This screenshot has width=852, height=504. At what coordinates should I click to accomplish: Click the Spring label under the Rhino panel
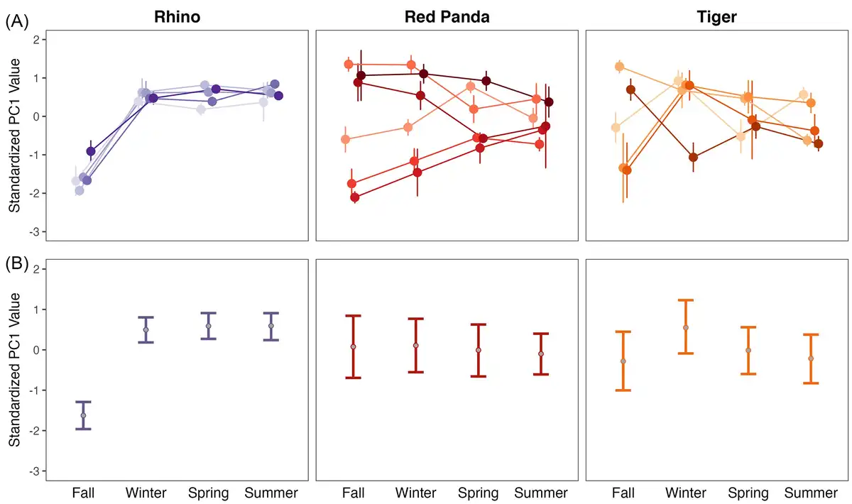(x=208, y=493)
